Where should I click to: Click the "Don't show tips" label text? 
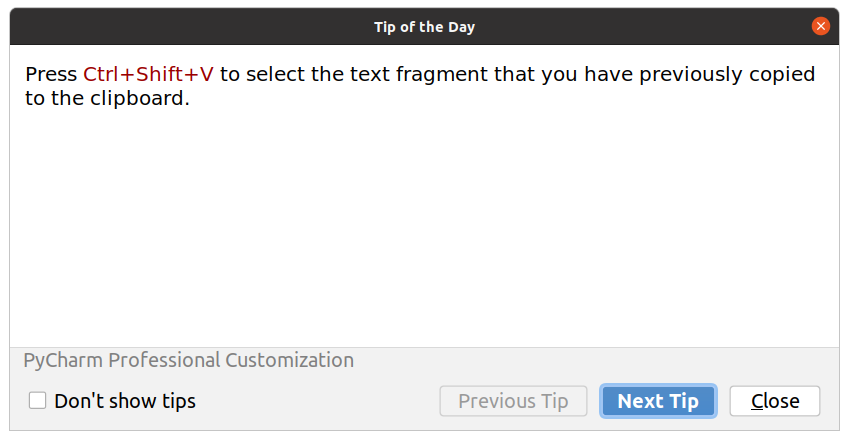click(x=125, y=401)
